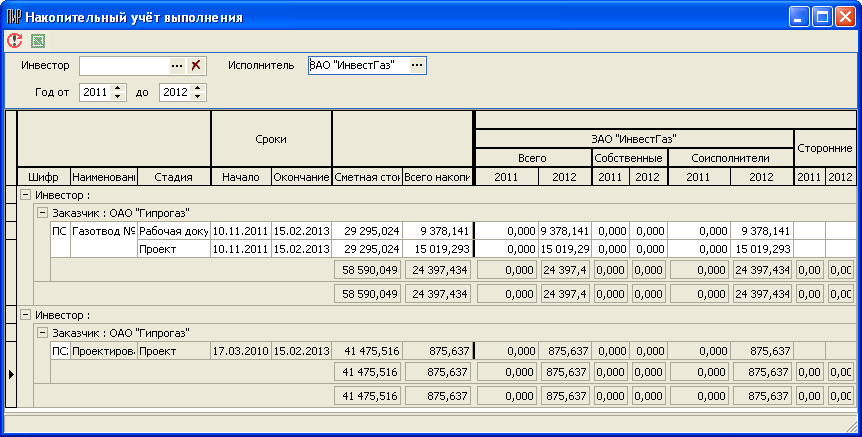Click the Собственные header band

629,158
